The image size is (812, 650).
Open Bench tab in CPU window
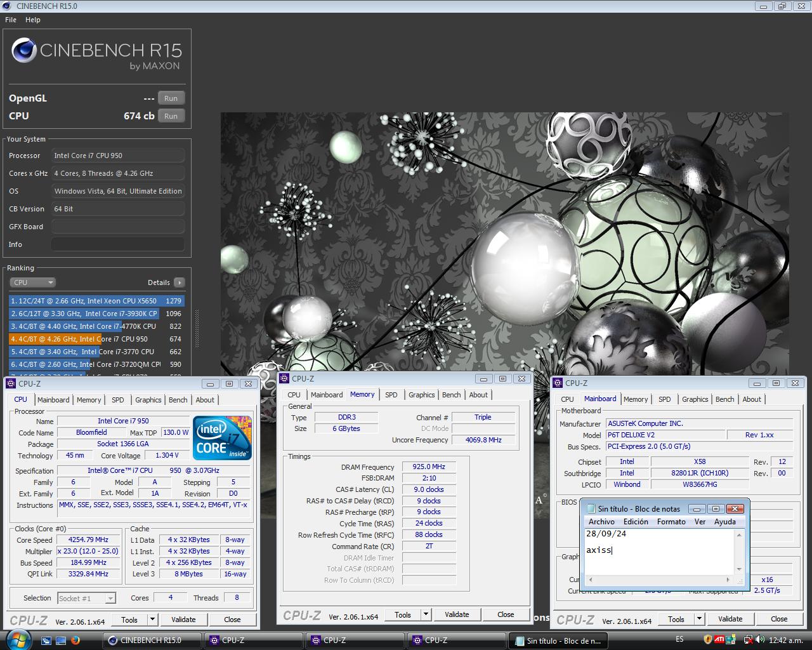(178, 400)
